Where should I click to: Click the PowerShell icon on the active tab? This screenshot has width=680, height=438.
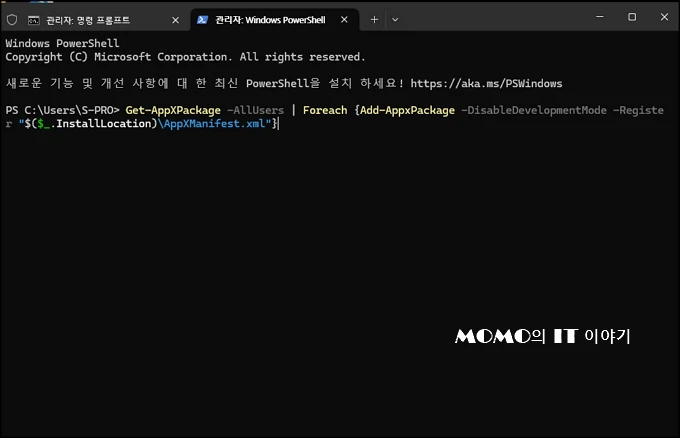pos(202,20)
